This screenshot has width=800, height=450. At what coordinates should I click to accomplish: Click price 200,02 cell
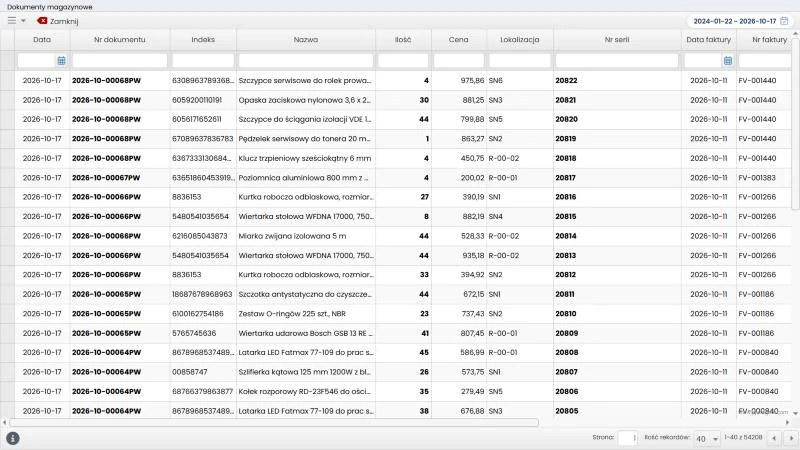(459, 178)
